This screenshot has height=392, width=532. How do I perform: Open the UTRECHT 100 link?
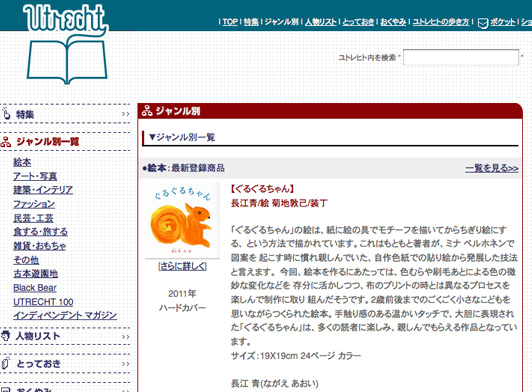[43, 302]
